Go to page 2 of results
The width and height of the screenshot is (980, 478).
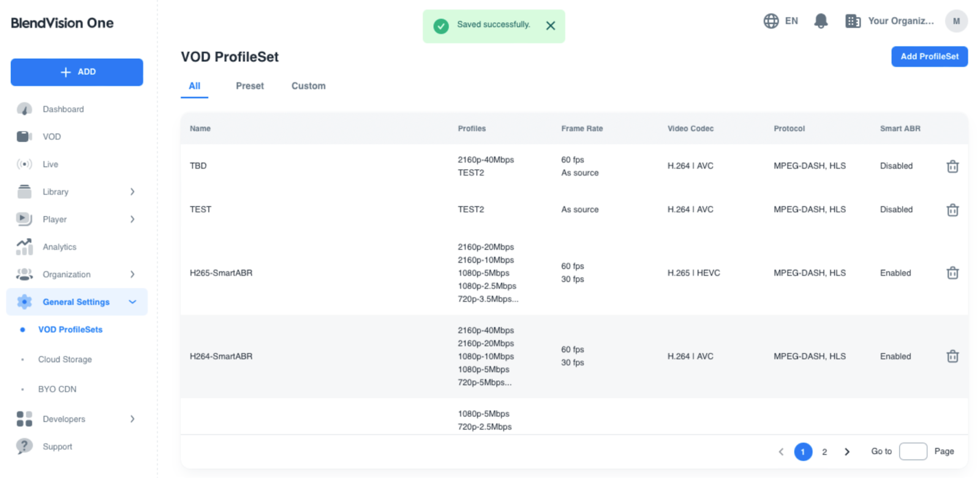[824, 452]
